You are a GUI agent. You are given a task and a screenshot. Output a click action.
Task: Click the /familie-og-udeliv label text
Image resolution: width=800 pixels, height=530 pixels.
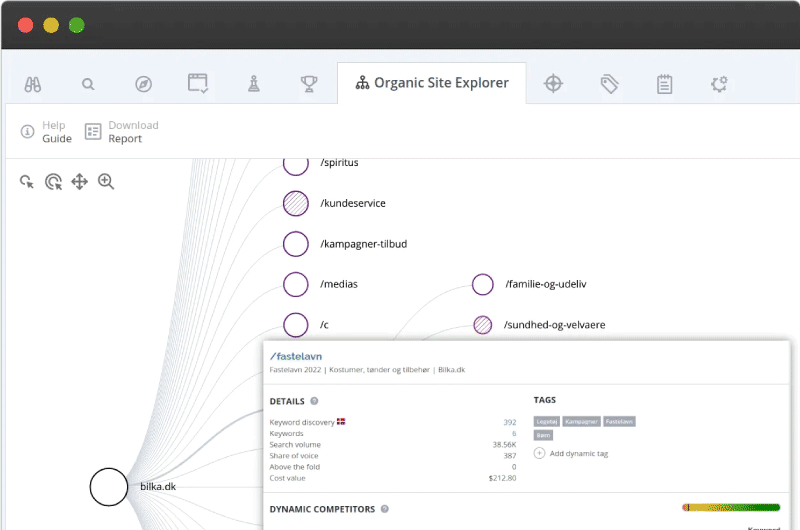(x=546, y=284)
